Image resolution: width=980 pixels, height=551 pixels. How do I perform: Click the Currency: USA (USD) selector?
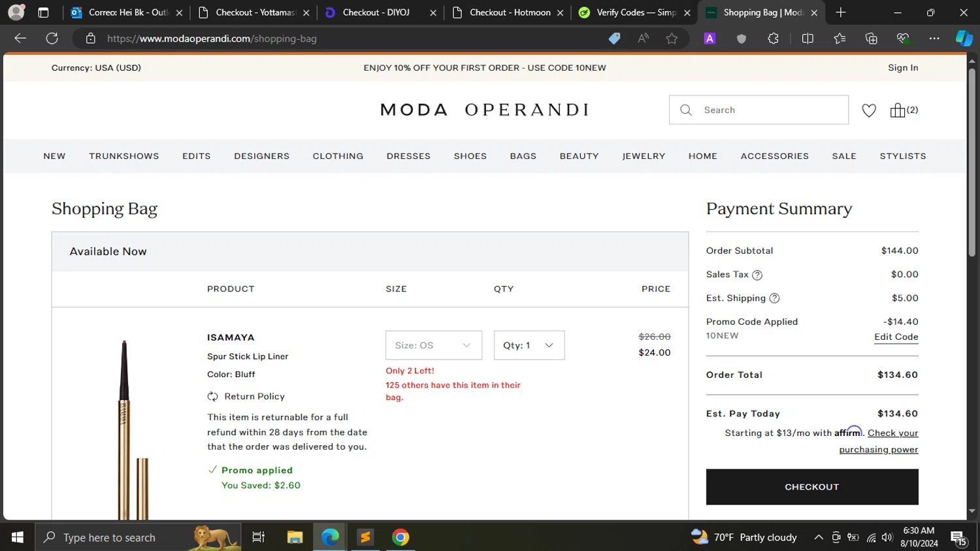[96, 68]
